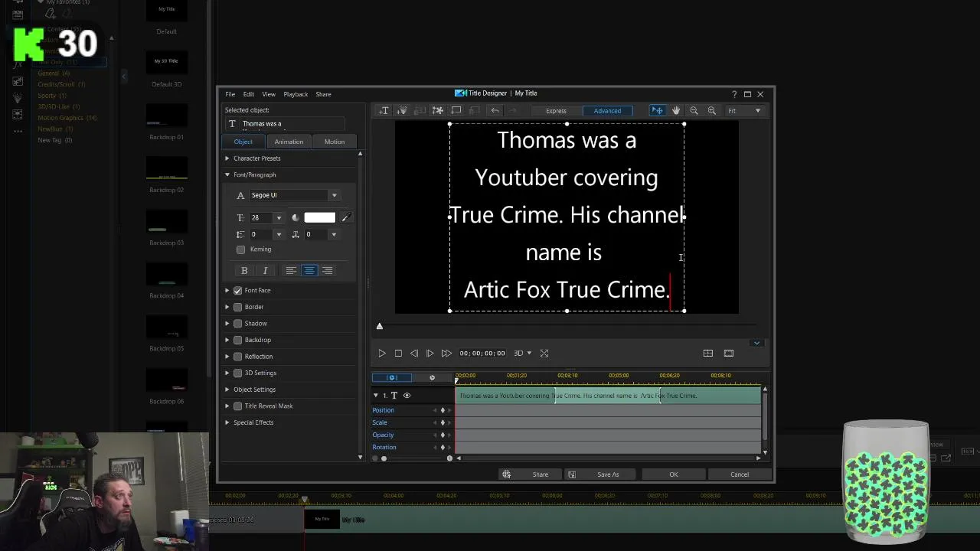The image size is (980, 551).
Task: Click the Cancel button
Action: click(740, 474)
